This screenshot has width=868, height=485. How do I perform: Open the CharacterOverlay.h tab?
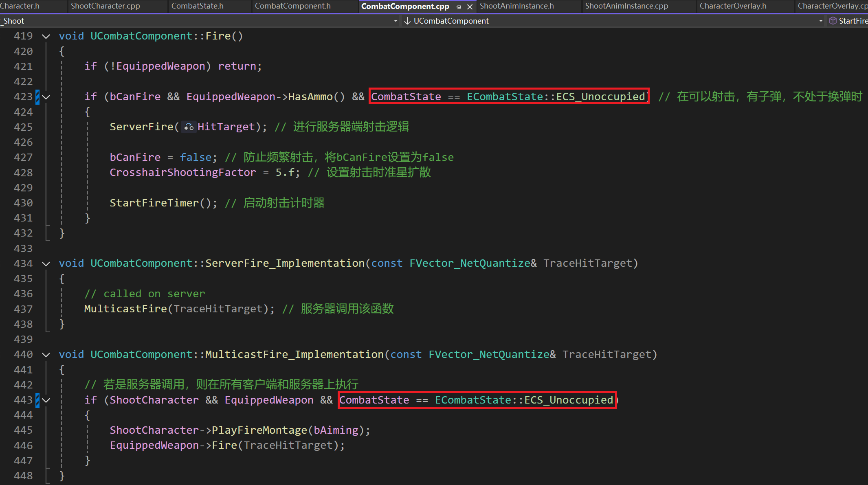coord(733,6)
